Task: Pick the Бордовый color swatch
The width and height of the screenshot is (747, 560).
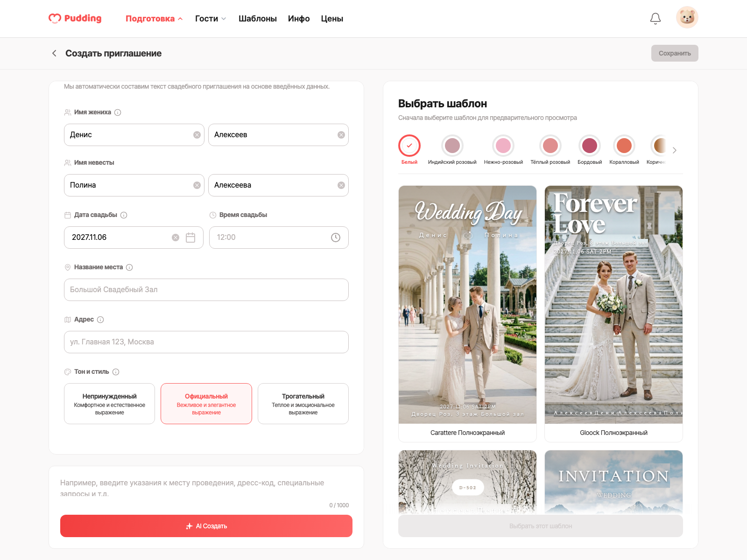Action: [590, 146]
